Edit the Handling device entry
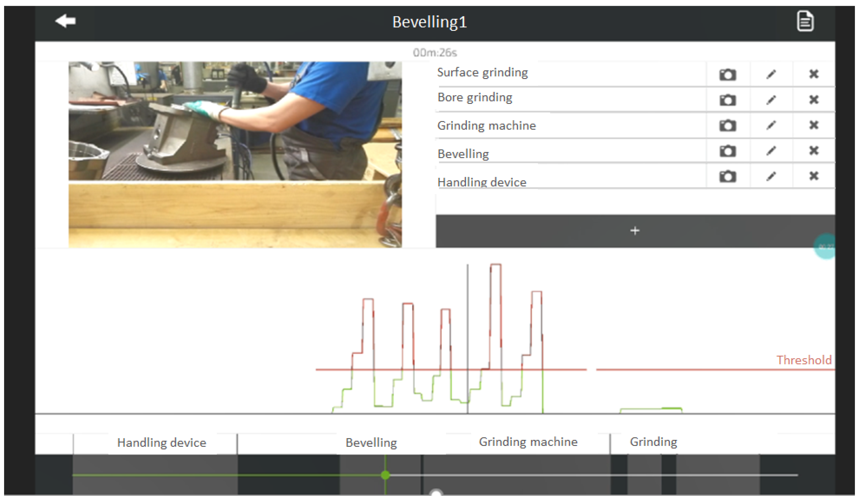This screenshot has width=862, height=504. (x=771, y=176)
